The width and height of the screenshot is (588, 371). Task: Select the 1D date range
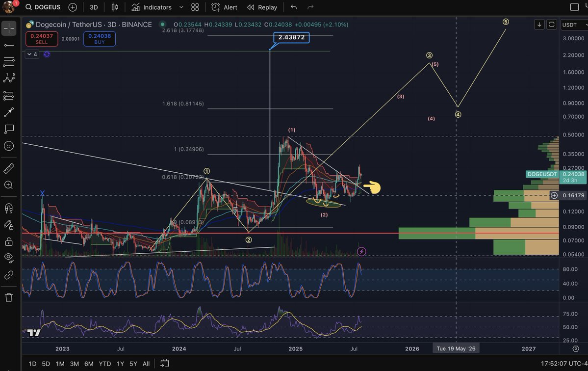coord(33,364)
